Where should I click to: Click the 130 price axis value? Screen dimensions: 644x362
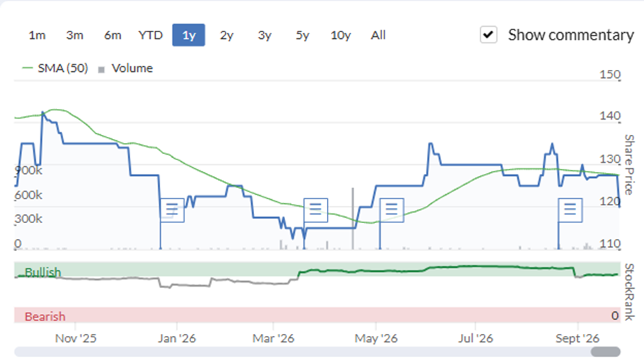610,159
